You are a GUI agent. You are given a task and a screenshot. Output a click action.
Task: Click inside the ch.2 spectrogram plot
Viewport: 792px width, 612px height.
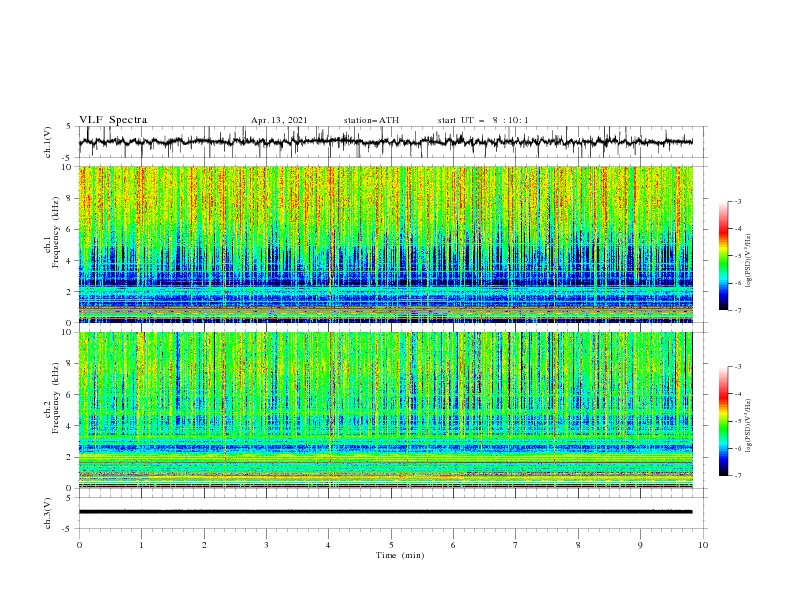386,410
